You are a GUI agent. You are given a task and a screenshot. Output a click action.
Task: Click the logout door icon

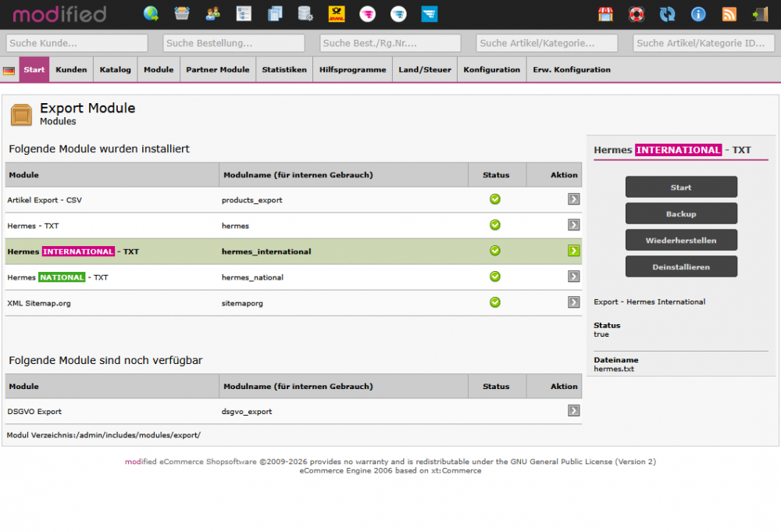coord(760,14)
